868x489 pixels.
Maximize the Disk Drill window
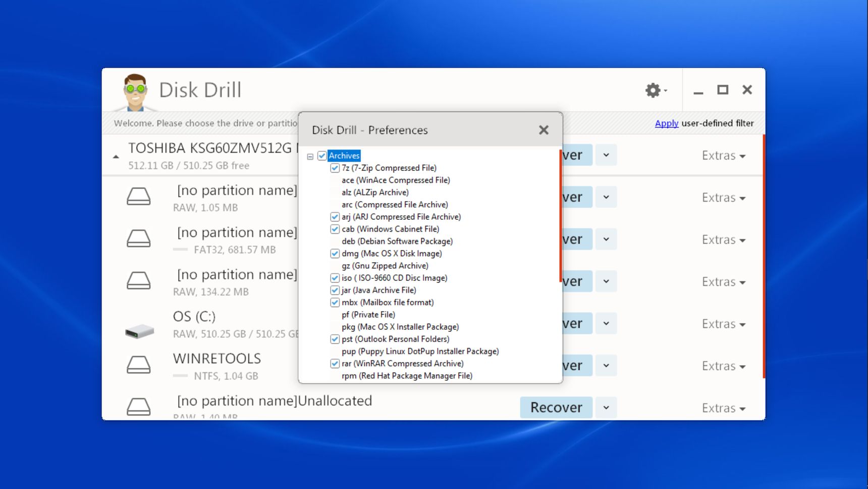tap(723, 90)
